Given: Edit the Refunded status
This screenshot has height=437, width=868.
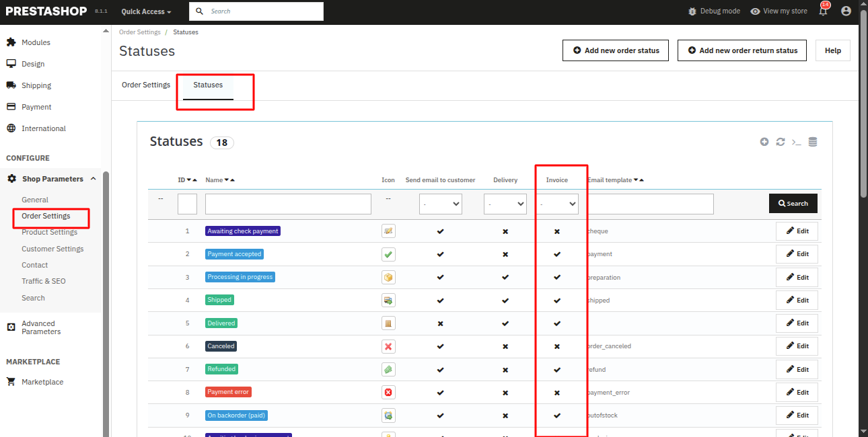Looking at the screenshot, I should pyautogui.click(x=797, y=369).
